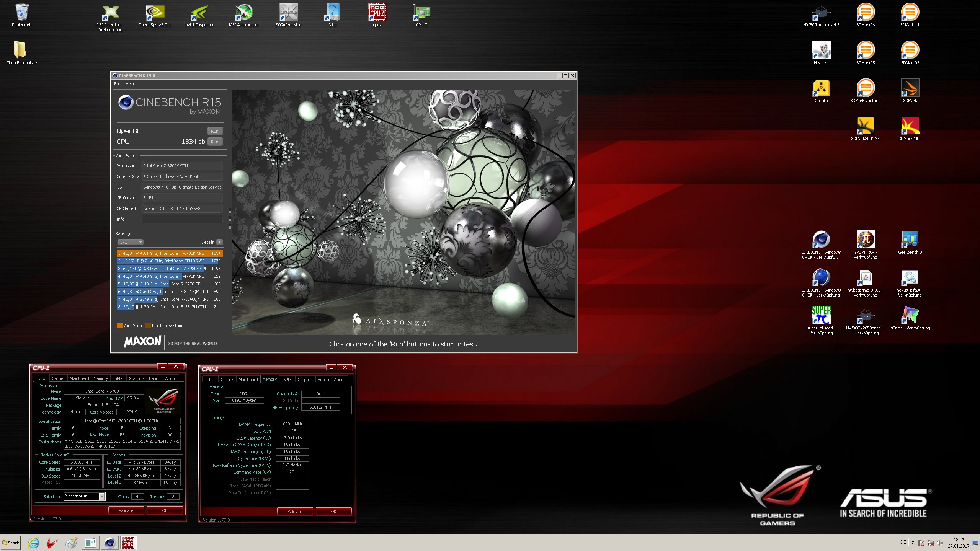The height and width of the screenshot is (551, 980).
Task: Open MSI Afterburner desktop icon
Action: pyautogui.click(x=244, y=15)
